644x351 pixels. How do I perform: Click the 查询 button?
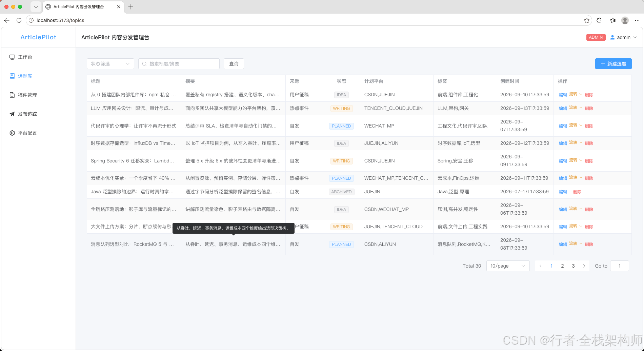tap(234, 64)
